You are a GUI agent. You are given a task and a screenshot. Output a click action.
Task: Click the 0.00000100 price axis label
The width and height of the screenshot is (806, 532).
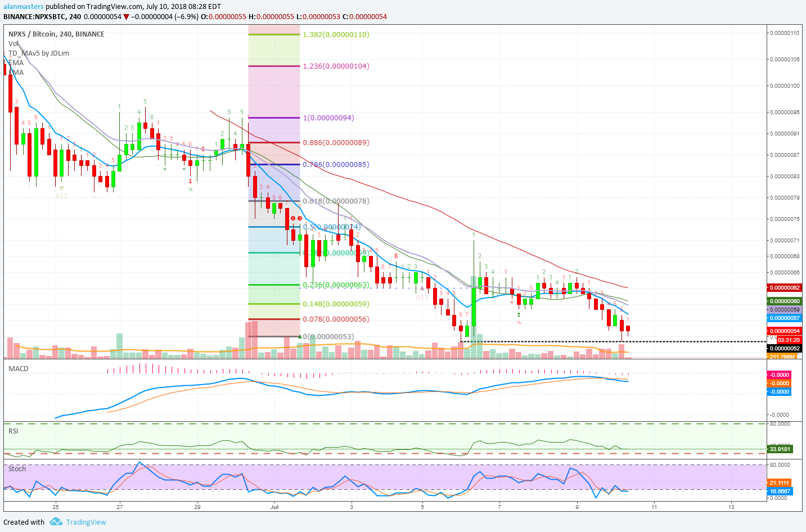pyautogui.click(x=784, y=85)
